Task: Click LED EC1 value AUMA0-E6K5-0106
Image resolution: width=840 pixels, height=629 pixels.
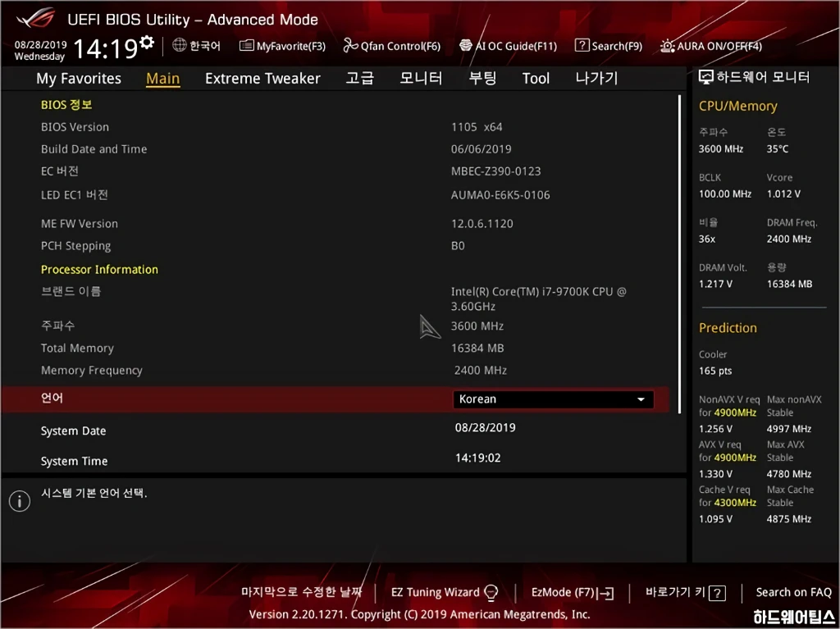Action: point(500,195)
